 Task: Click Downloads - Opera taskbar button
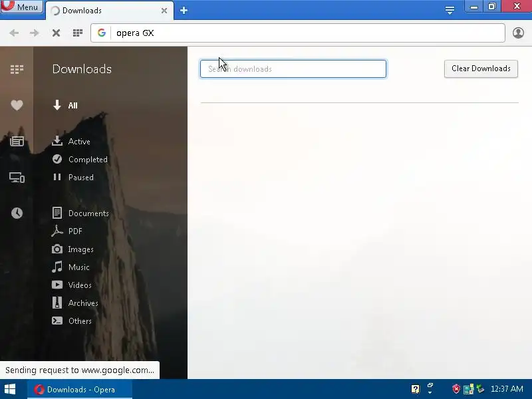(79, 389)
